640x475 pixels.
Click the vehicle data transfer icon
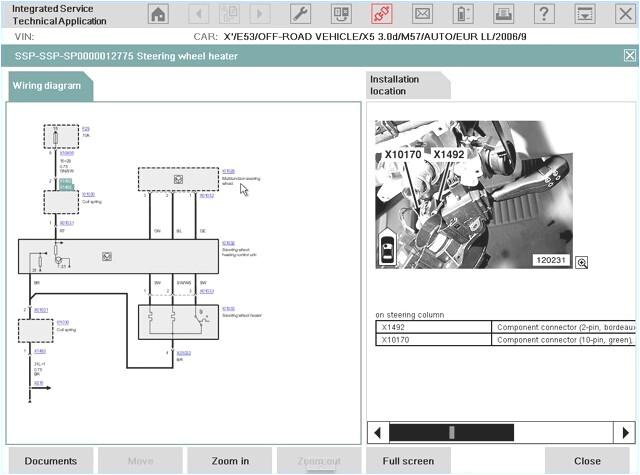pyautogui.click(x=341, y=14)
